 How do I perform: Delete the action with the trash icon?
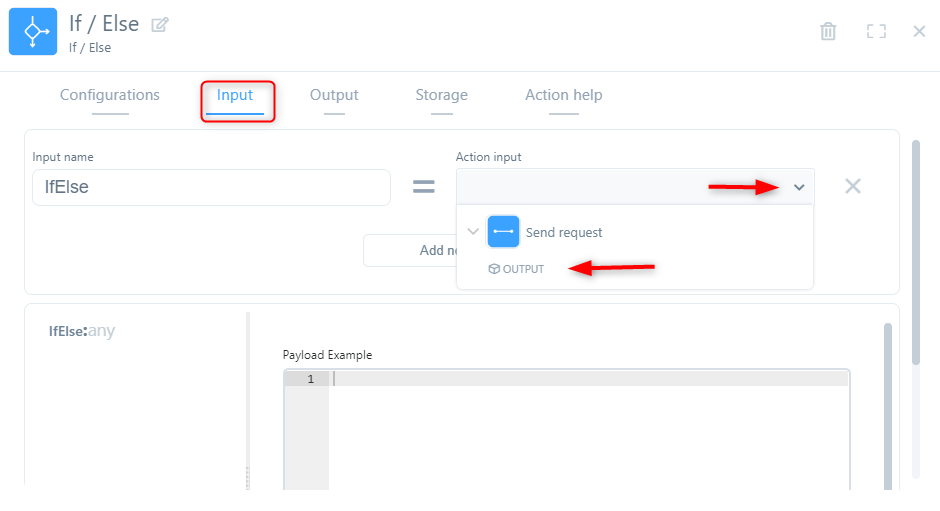coord(828,31)
